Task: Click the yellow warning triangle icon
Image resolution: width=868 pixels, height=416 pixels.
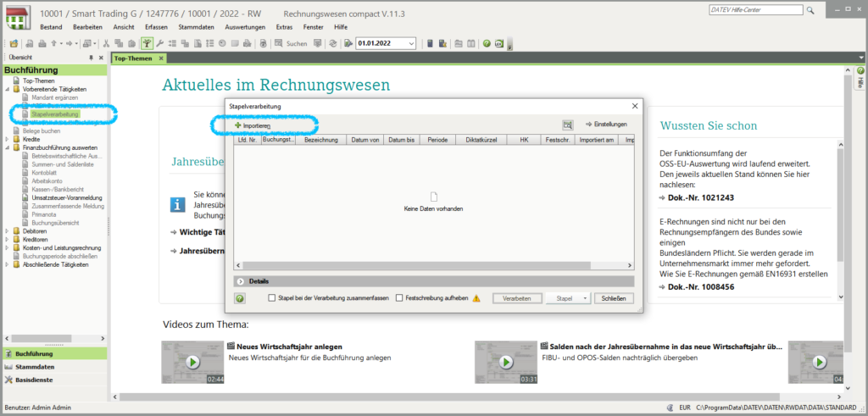Action: point(476,298)
